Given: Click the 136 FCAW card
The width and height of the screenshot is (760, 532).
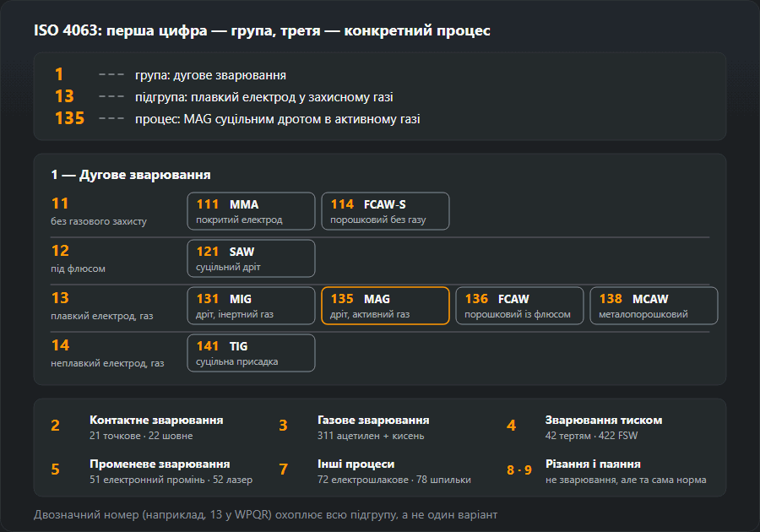Looking at the screenshot, I should coord(519,306).
